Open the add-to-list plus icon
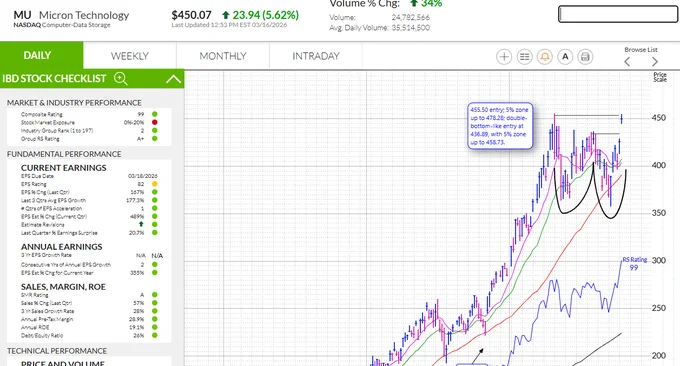 pyautogui.click(x=504, y=57)
